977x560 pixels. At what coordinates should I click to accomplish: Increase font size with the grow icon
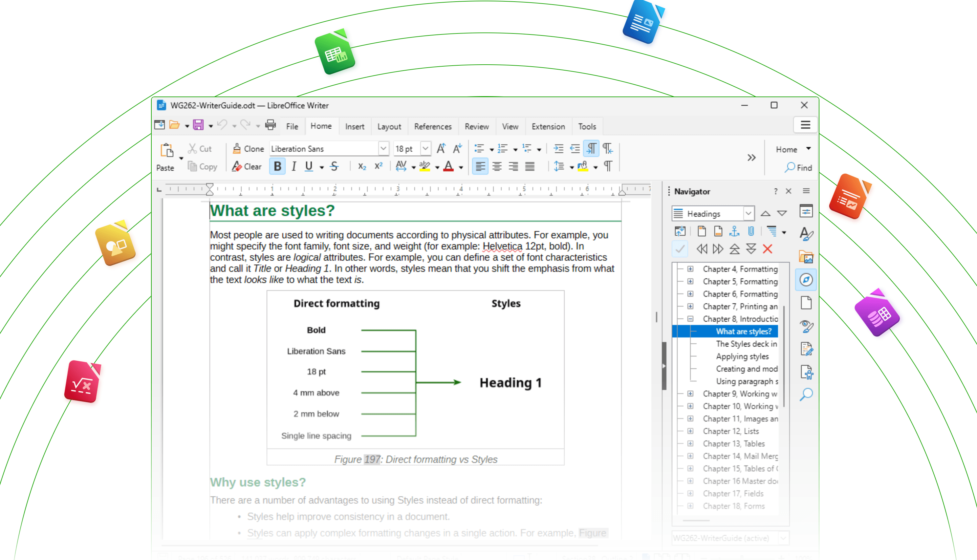pyautogui.click(x=441, y=149)
